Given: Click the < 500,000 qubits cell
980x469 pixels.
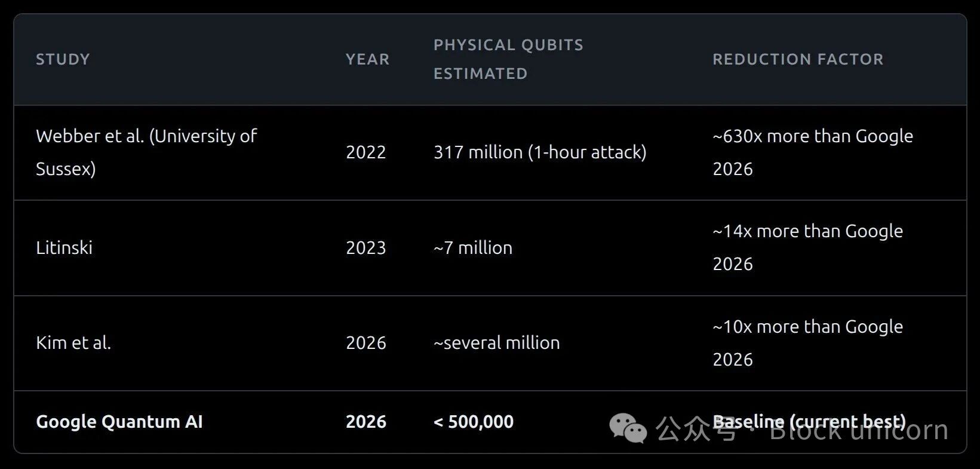Looking at the screenshot, I should [474, 422].
